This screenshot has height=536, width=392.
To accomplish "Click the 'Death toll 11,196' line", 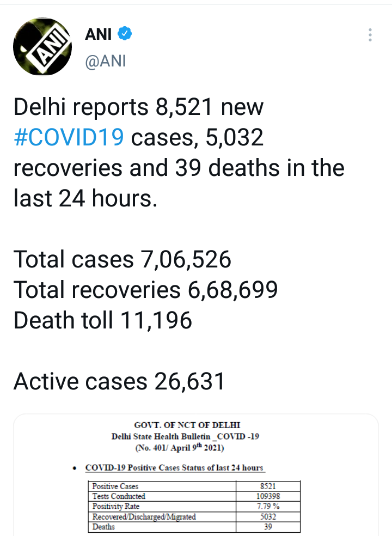I will click(x=102, y=320).
